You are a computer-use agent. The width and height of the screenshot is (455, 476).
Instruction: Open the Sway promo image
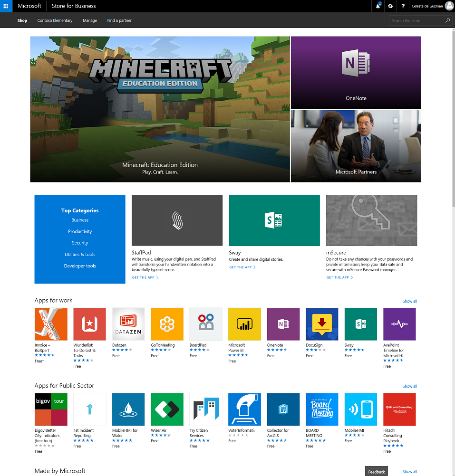pos(274,220)
